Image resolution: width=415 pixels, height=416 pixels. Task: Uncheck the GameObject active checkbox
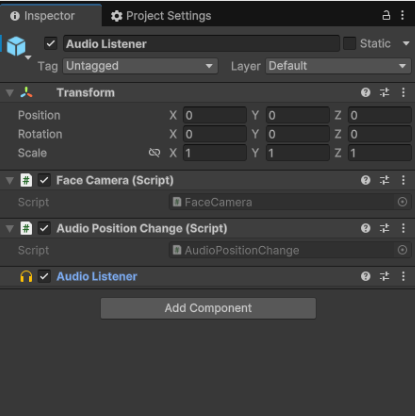point(51,44)
